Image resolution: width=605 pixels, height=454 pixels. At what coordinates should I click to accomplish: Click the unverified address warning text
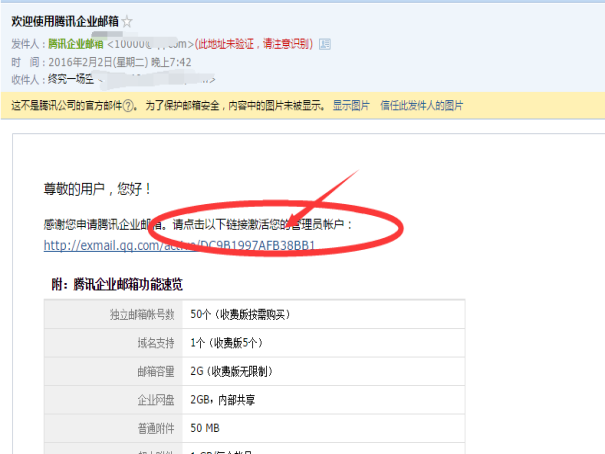254,45
